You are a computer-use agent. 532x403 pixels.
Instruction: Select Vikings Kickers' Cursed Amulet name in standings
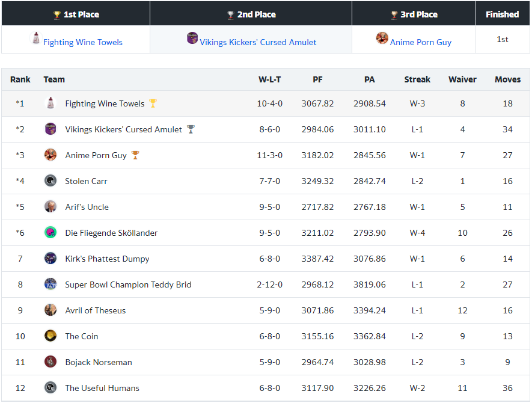click(x=123, y=129)
